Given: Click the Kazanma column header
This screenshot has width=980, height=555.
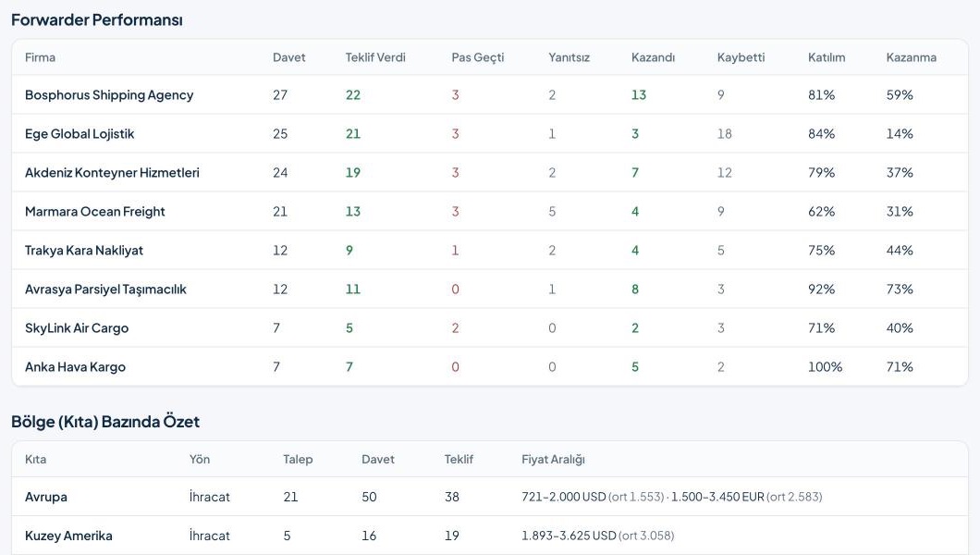Looking at the screenshot, I should 912,57.
